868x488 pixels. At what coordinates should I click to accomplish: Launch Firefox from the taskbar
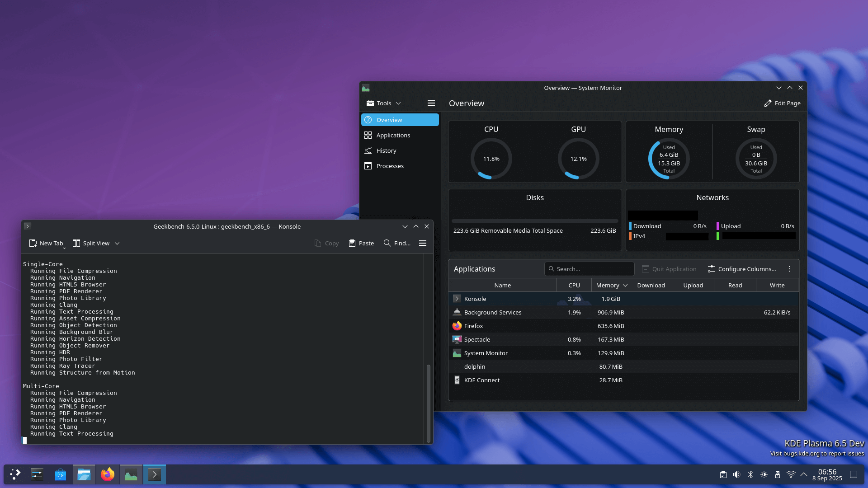point(108,474)
